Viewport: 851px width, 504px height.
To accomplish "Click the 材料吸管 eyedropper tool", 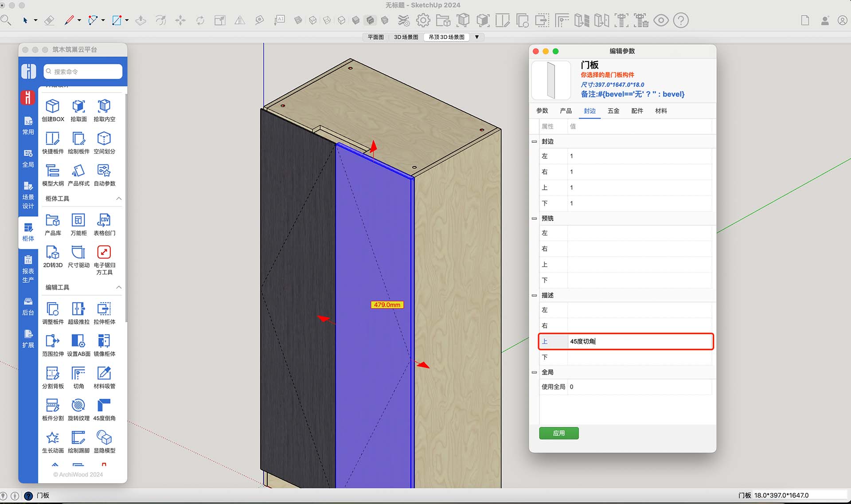I will click(104, 373).
